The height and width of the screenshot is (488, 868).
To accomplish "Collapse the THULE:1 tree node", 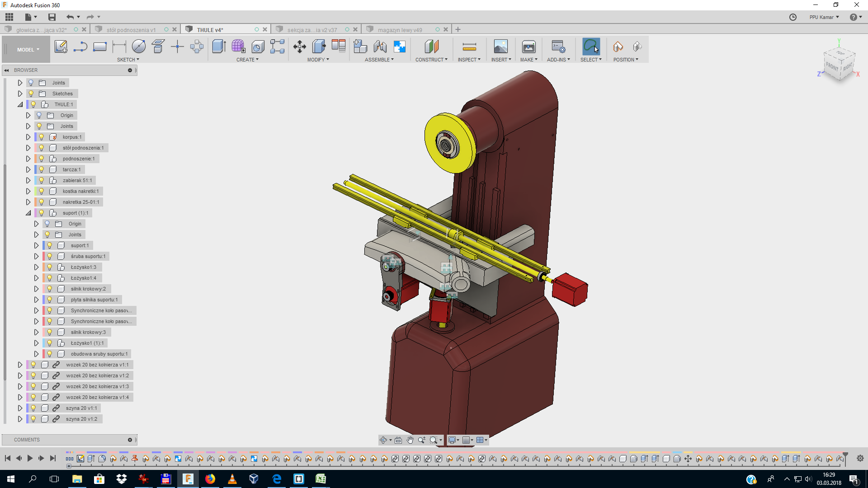I will coord(20,104).
